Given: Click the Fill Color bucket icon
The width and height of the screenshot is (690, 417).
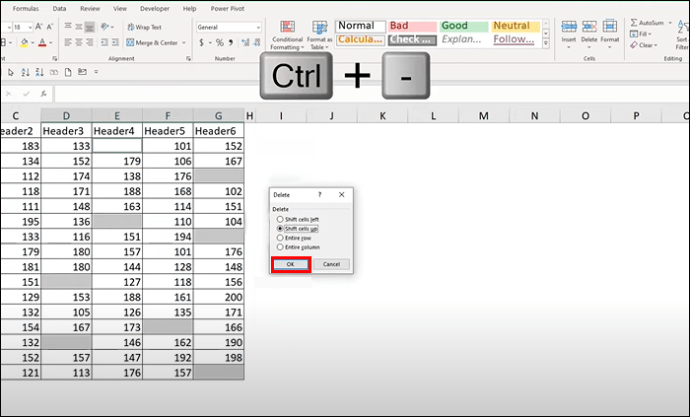Looking at the screenshot, I should 24,43.
